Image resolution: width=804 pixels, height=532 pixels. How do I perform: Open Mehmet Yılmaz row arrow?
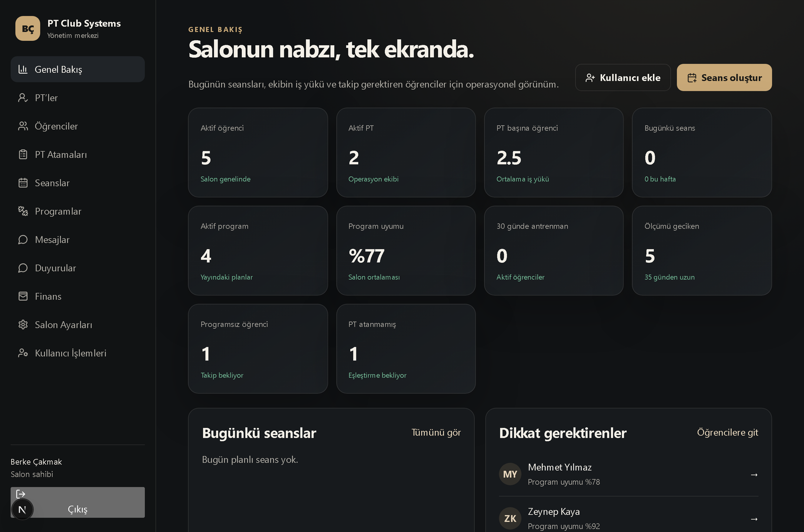[x=754, y=475]
